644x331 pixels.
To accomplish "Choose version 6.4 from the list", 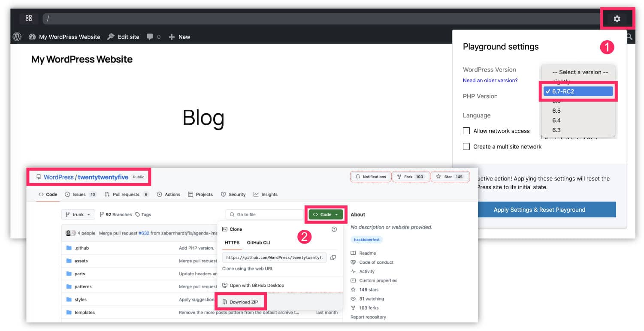I will [556, 120].
